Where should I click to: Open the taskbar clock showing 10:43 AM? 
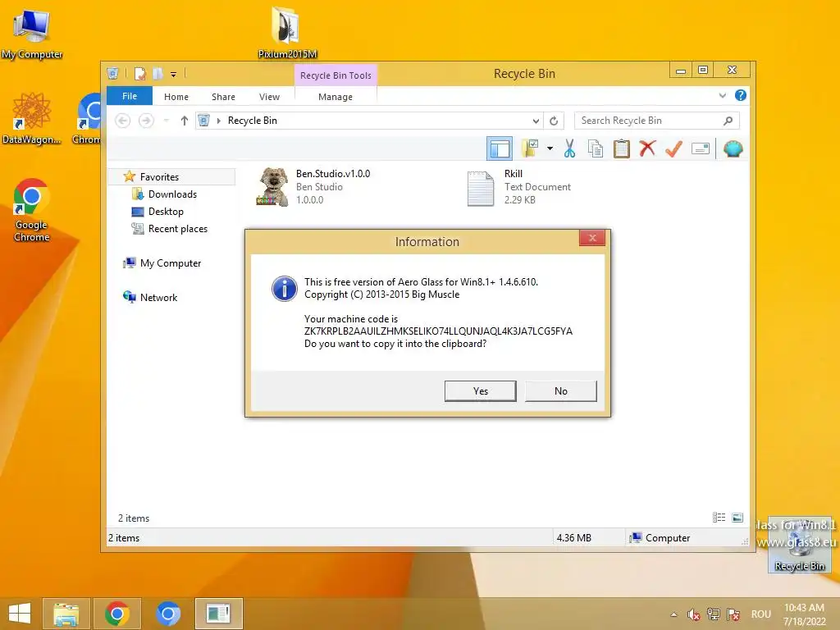point(804,614)
